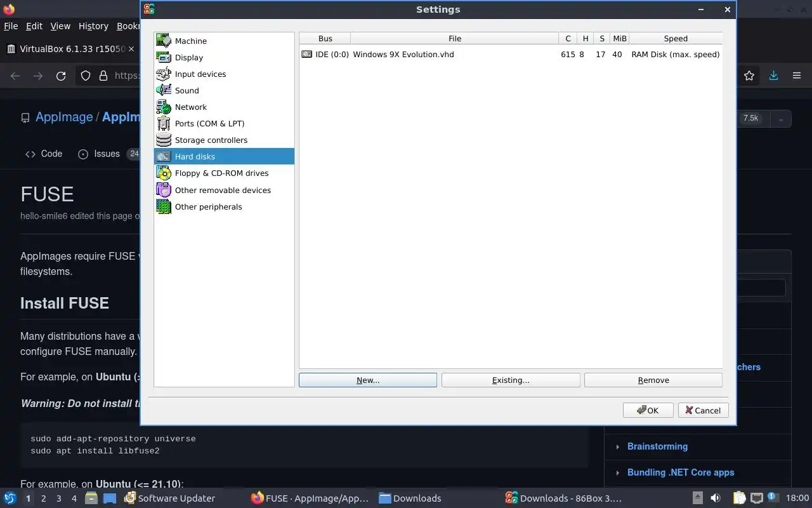Click C column header

pos(568,38)
